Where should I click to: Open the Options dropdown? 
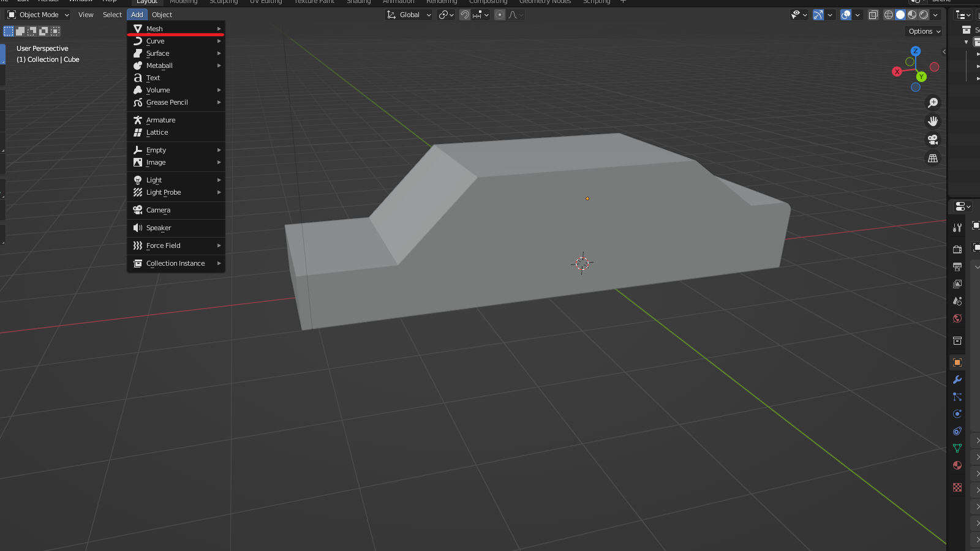tap(924, 31)
